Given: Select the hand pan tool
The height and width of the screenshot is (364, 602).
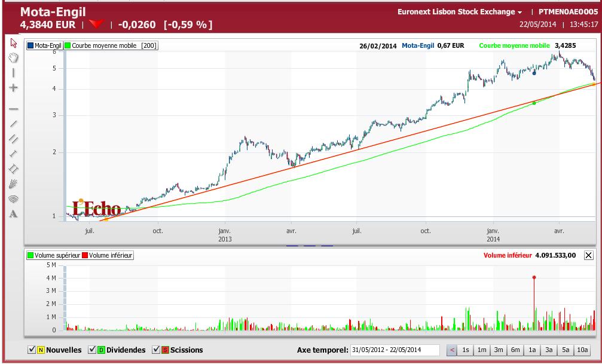Looking at the screenshot, I should point(13,57).
